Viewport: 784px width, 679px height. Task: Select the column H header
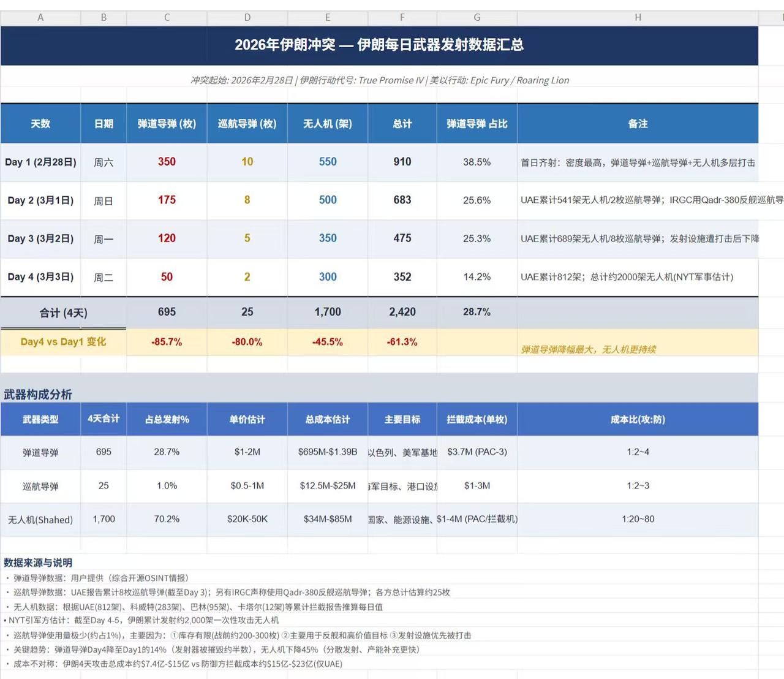pyautogui.click(x=638, y=18)
